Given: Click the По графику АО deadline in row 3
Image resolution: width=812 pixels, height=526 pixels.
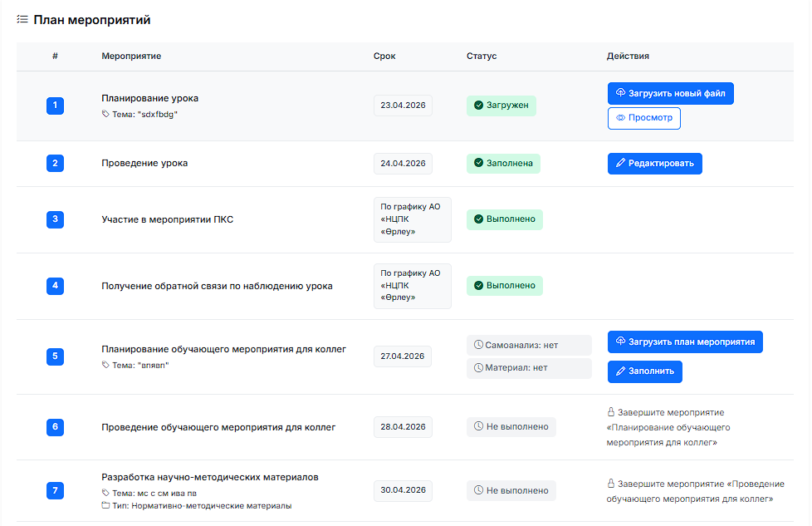Looking at the screenshot, I should 412,219.
